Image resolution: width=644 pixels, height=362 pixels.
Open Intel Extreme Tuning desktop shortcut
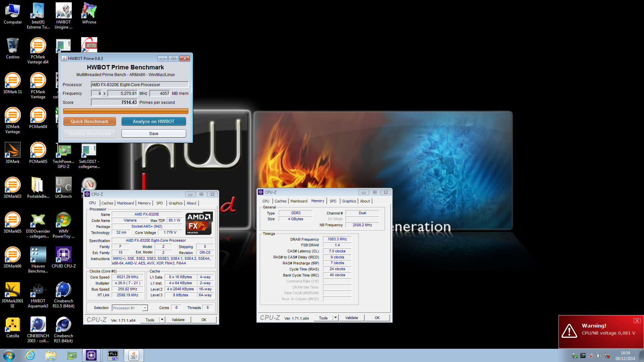[38, 16]
